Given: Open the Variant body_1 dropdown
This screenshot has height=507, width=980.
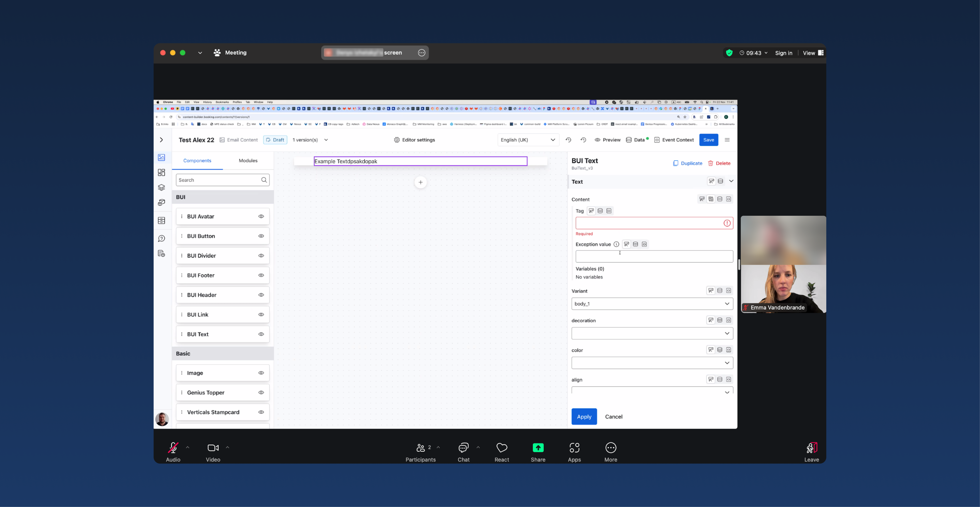Looking at the screenshot, I should click(x=652, y=304).
